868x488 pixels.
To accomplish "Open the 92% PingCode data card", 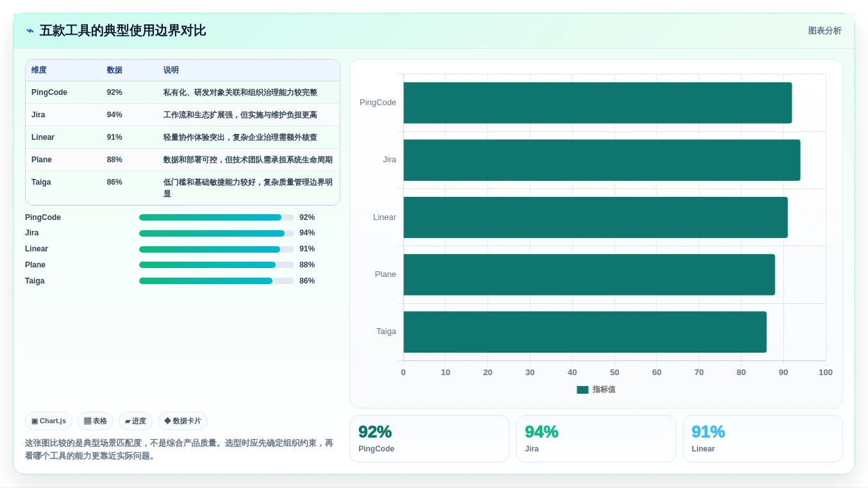I will click(x=430, y=439).
